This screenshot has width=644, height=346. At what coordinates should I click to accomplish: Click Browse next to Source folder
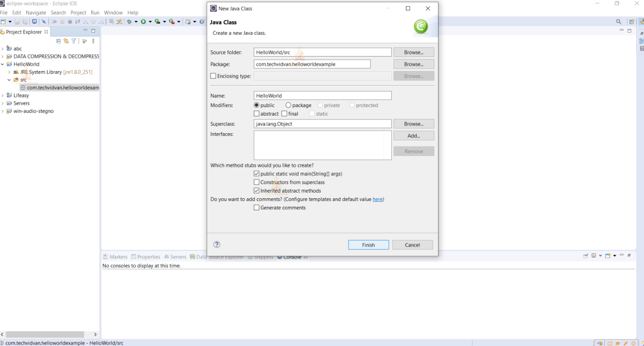click(x=414, y=52)
